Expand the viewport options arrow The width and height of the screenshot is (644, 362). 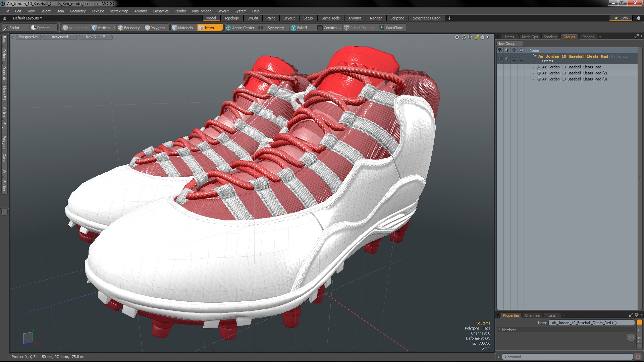tap(488, 37)
